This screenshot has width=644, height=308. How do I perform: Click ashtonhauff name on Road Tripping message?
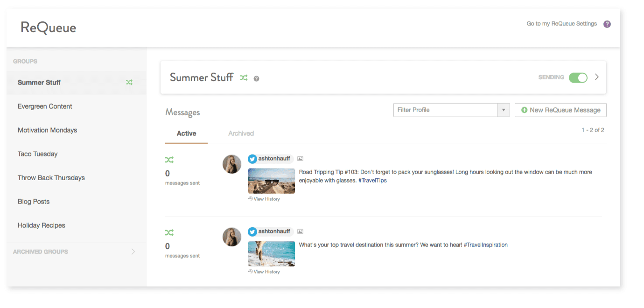tap(274, 159)
